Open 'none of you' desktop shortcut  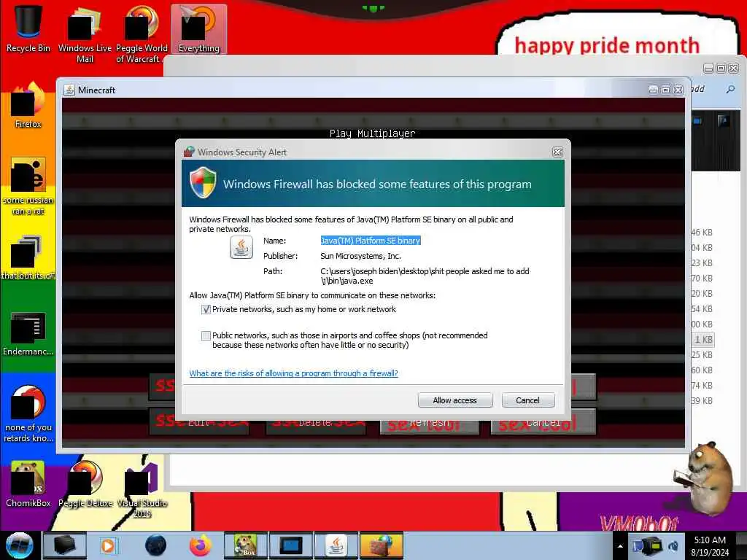click(x=28, y=414)
